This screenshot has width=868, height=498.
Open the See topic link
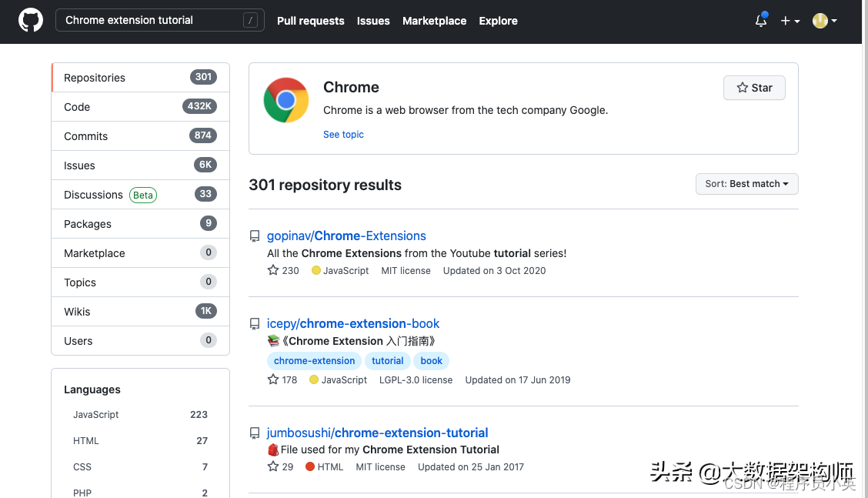pos(343,135)
